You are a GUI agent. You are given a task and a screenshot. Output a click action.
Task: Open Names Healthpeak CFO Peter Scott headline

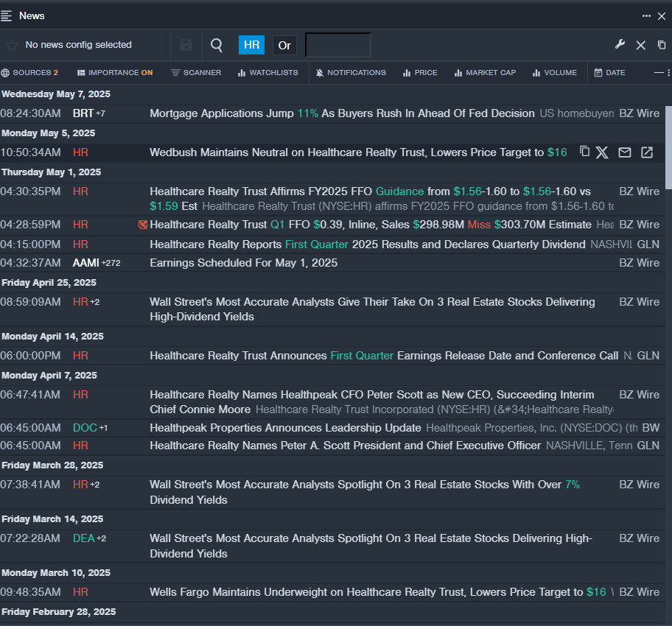click(372, 402)
